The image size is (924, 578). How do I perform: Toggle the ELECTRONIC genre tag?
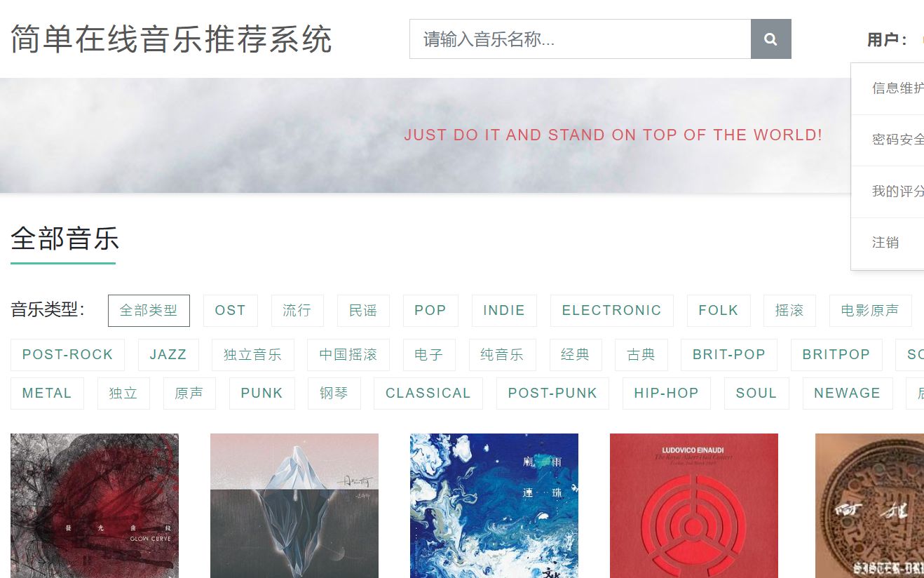pyautogui.click(x=611, y=311)
